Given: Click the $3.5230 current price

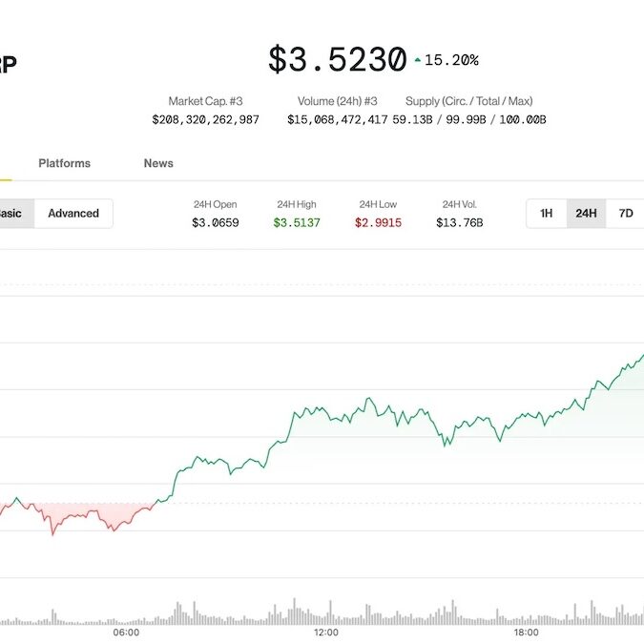Looking at the screenshot, I should 337,60.
